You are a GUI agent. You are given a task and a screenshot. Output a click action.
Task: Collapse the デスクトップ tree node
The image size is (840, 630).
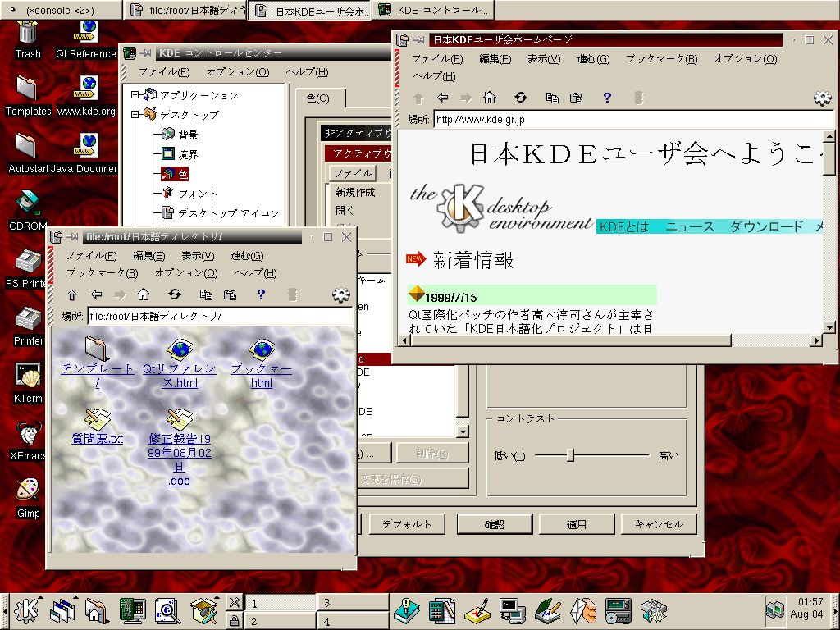[x=135, y=115]
